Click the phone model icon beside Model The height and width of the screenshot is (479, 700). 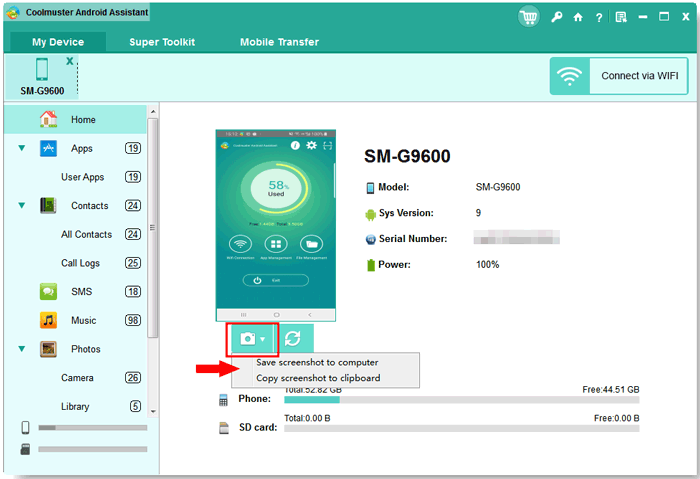pyautogui.click(x=370, y=188)
